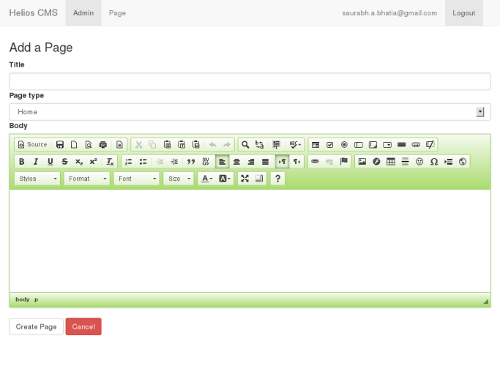This screenshot has height=366, width=500.
Task: Insert a numbered list
Action: point(129,162)
